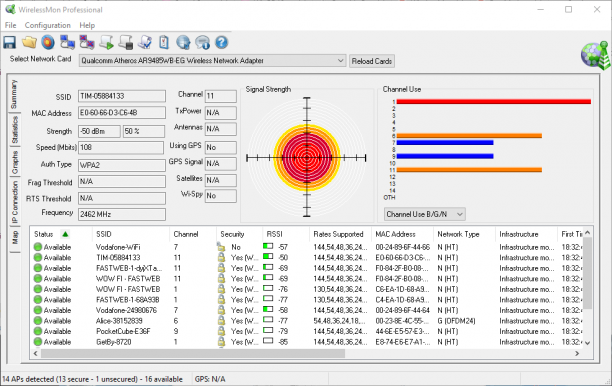Click the 'GPS: N/A' status bar entry
Screen dimensions: 612x386
click(210, 379)
